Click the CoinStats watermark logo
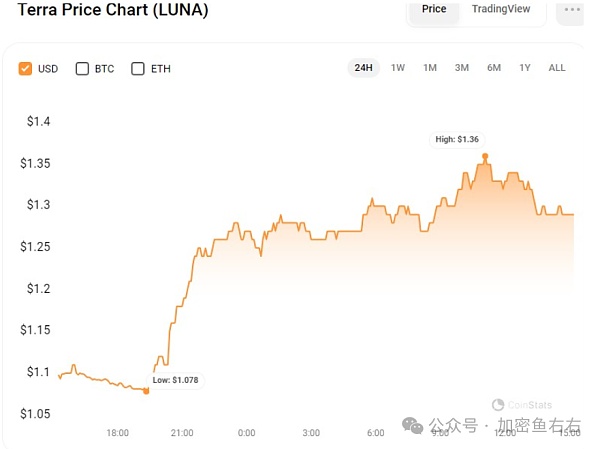 click(x=497, y=405)
